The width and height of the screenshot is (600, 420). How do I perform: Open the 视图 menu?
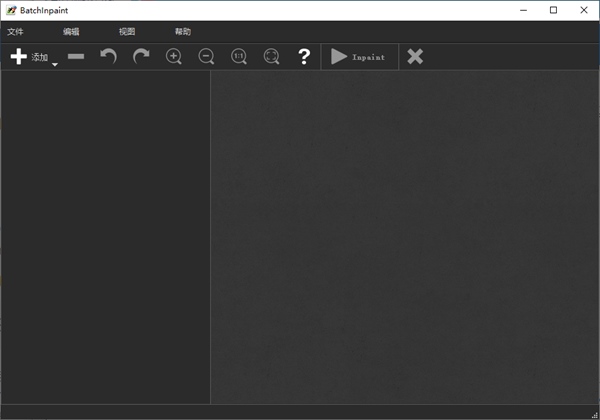pyautogui.click(x=127, y=32)
